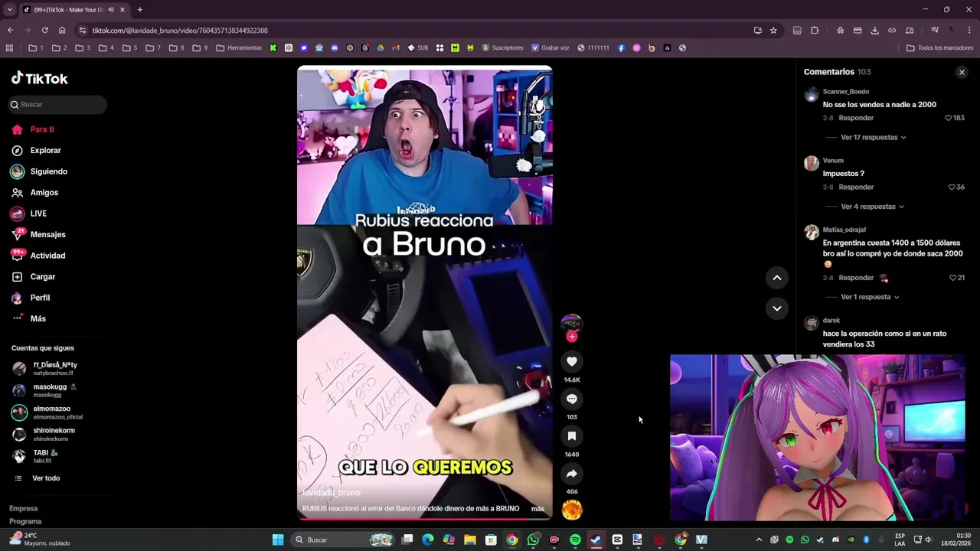Screen dimensions: 980x551
Task: Bookmark this page with star icon
Action: [x=773, y=30]
